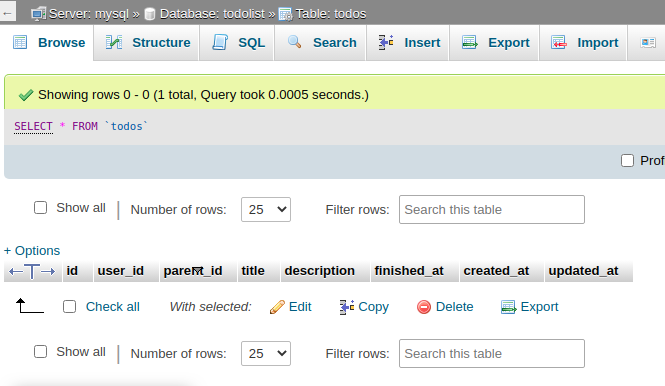Open the Import tab

tap(584, 42)
